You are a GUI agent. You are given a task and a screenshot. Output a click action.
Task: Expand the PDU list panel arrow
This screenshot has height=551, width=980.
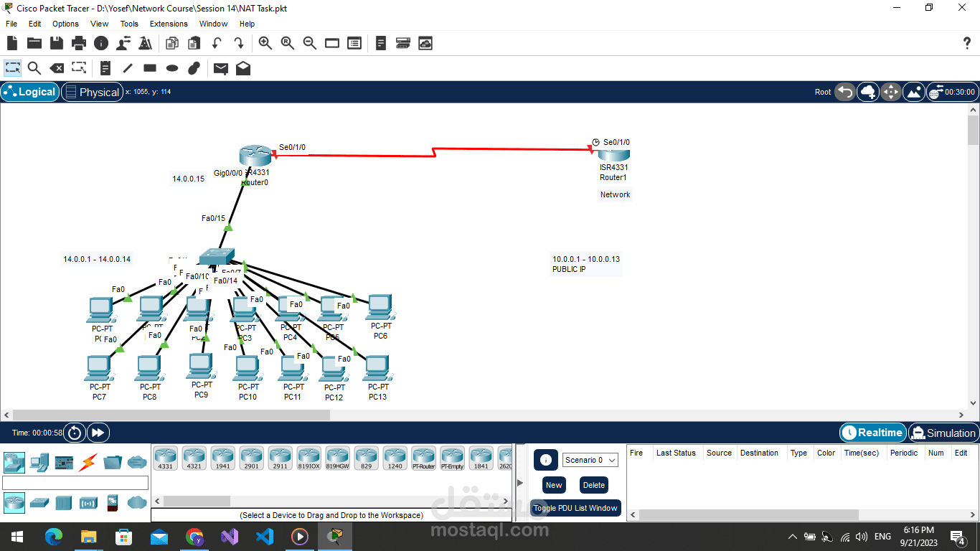coord(520,483)
